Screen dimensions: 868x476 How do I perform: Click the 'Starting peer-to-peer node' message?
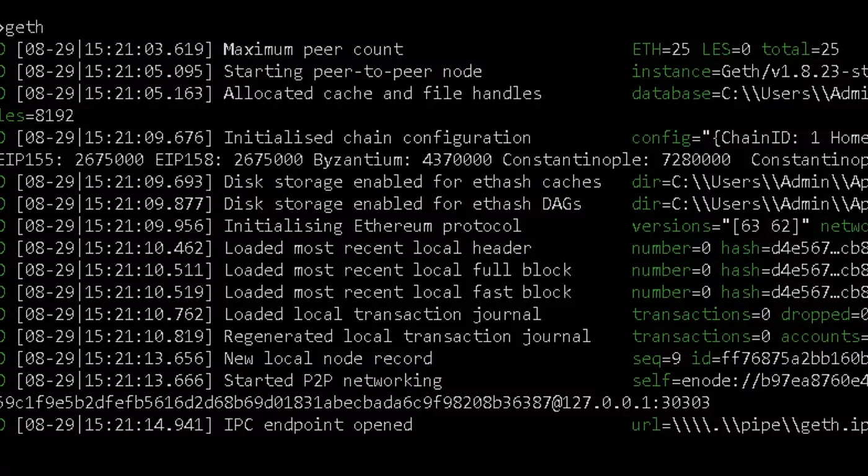click(353, 71)
